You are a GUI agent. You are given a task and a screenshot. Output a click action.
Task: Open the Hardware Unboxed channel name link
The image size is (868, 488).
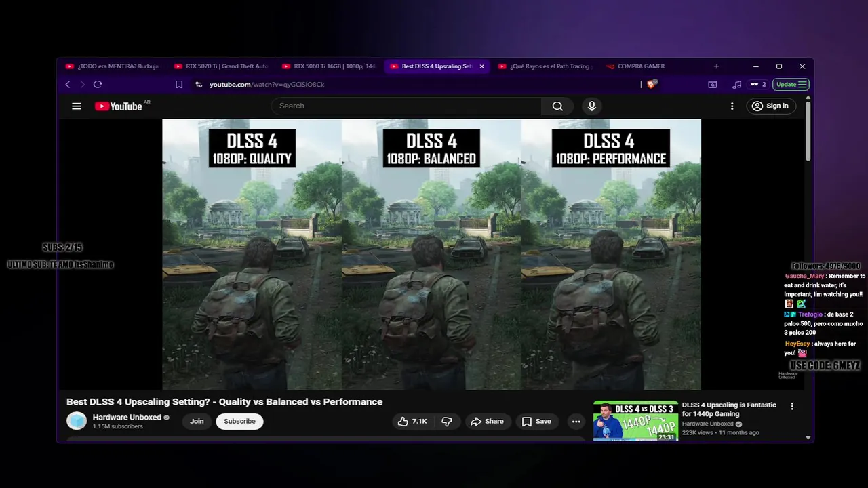pos(127,417)
